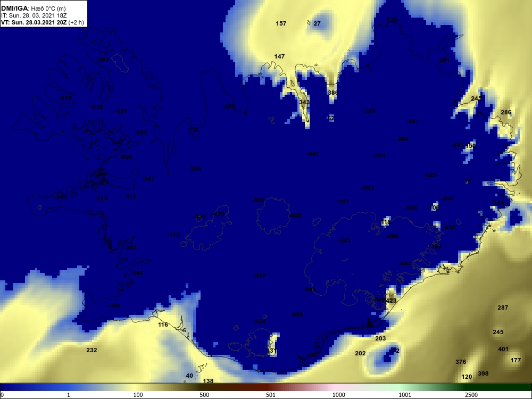This screenshot has height=399, width=532.
Task: Select the map value 120
Action: click(467, 377)
